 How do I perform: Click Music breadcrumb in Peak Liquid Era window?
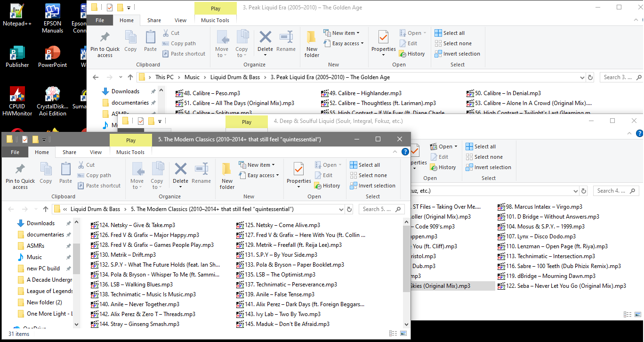pyautogui.click(x=192, y=77)
